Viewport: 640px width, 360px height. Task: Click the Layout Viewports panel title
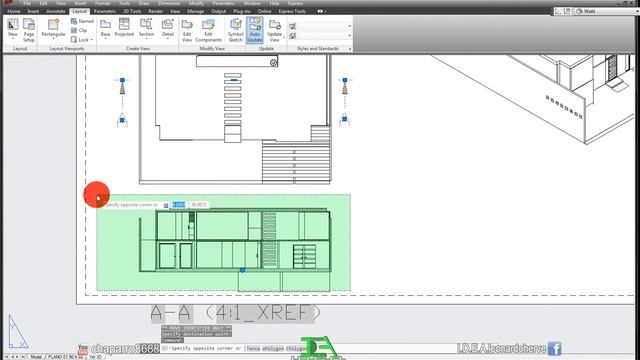tap(67, 49)
